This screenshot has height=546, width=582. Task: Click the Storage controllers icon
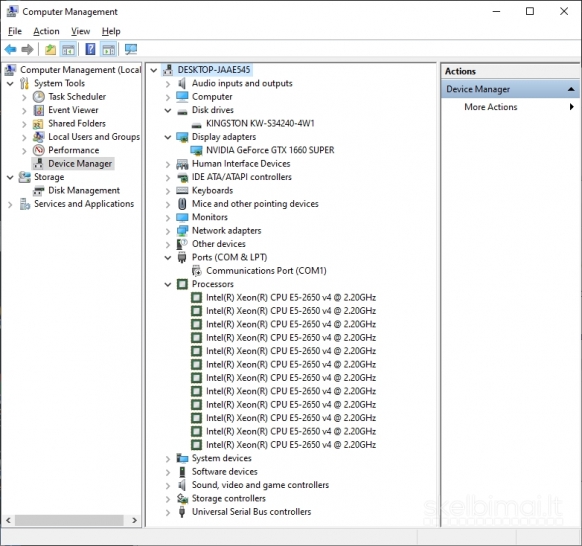coord(182,498)
